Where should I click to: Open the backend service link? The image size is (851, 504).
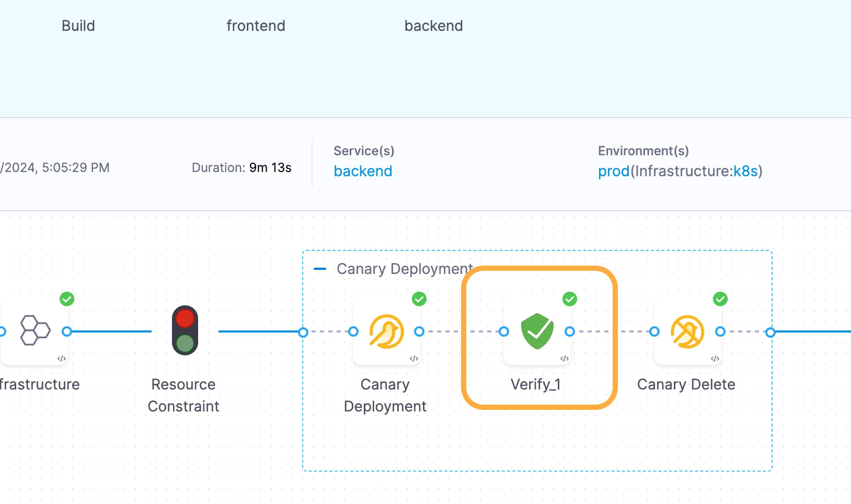[363, 171]
